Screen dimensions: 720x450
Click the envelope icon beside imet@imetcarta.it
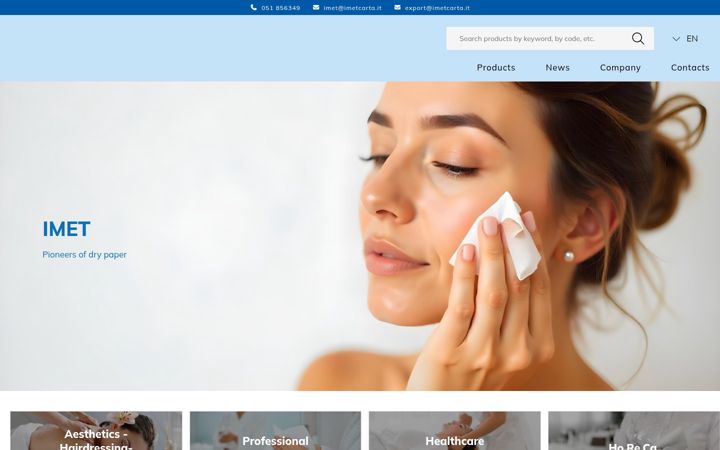pos(316,7)
